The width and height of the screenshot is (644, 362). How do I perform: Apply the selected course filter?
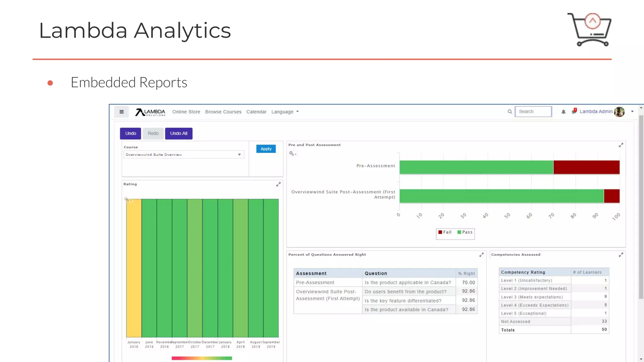(x=266, y=149)
